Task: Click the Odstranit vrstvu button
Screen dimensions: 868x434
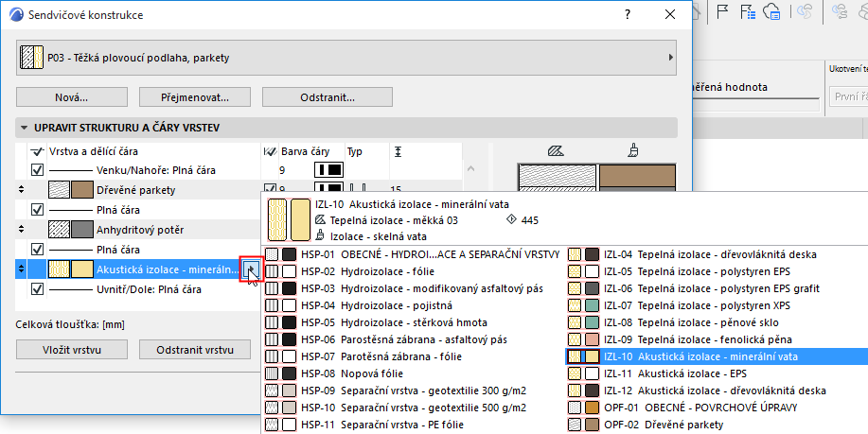Action: 195,350
